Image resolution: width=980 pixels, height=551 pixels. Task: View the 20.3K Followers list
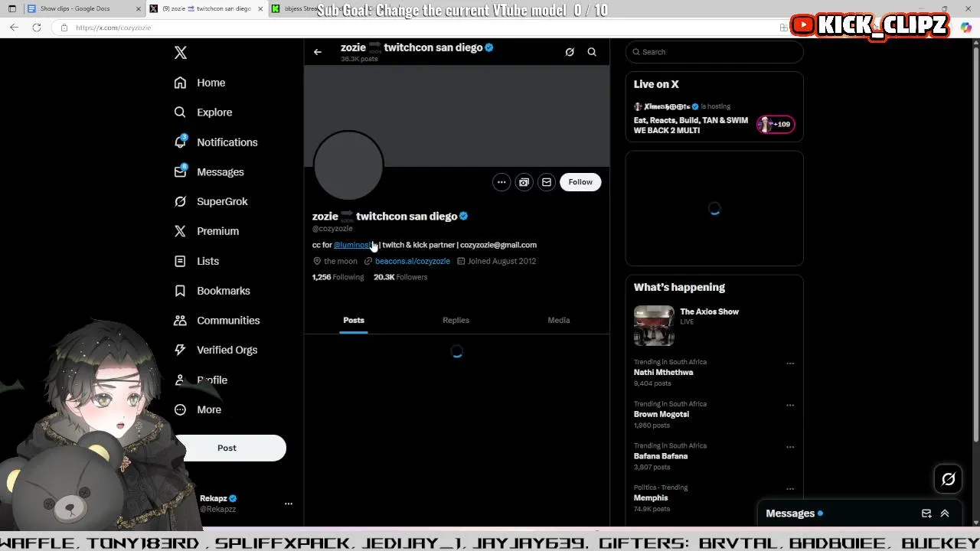point(400,277)
